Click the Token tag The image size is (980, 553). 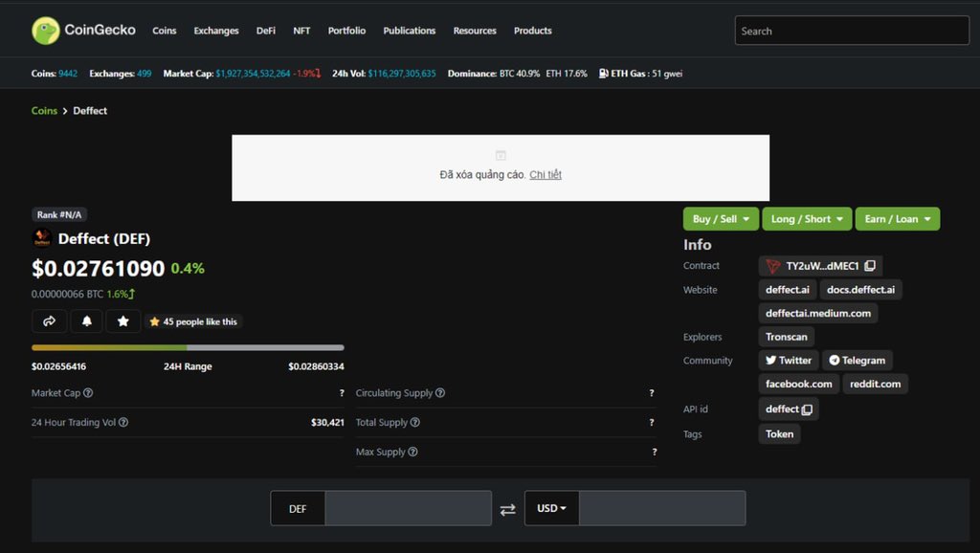(x=779, y=433)
